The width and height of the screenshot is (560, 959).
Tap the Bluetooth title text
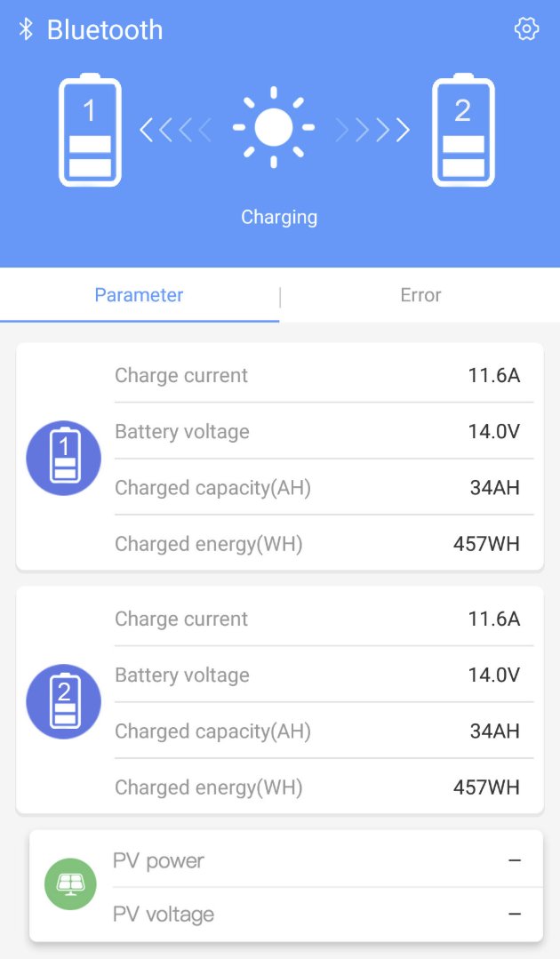(105, 30)
